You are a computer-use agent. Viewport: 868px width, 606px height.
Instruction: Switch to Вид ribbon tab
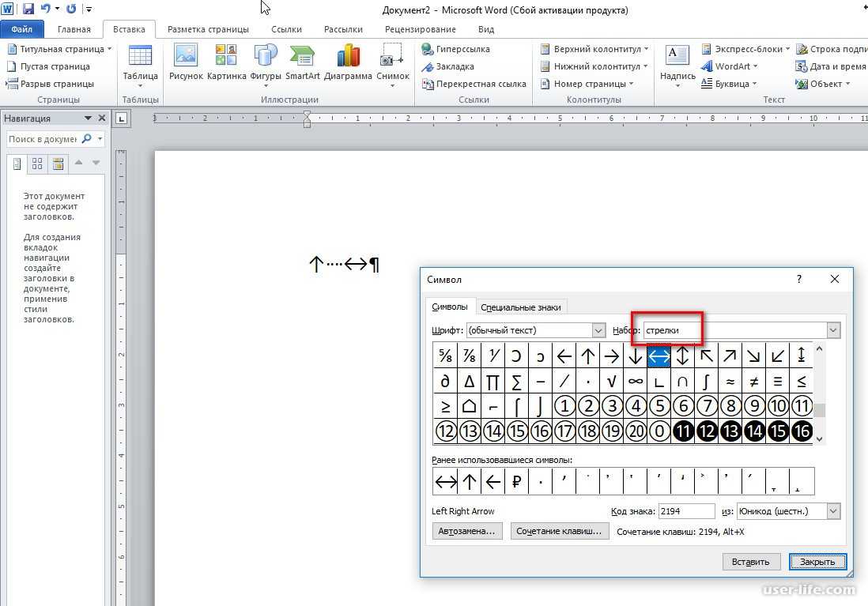click(485, 29)
